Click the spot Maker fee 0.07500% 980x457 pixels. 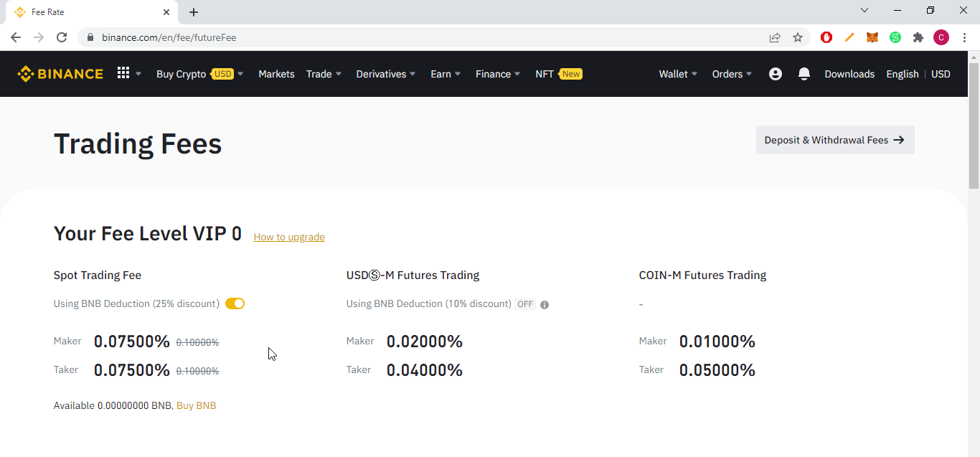pyautogui.click(x=132, y=341)
